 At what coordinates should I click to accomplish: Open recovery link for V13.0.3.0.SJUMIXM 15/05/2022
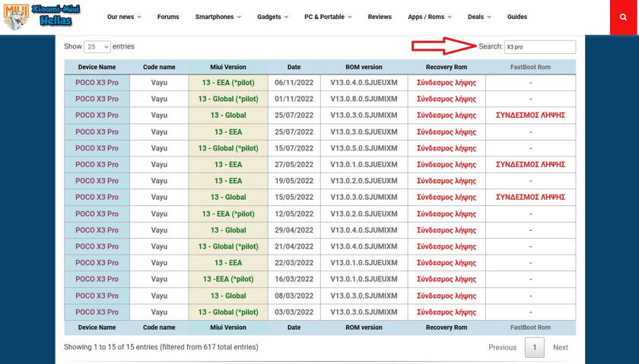[447, 197]
